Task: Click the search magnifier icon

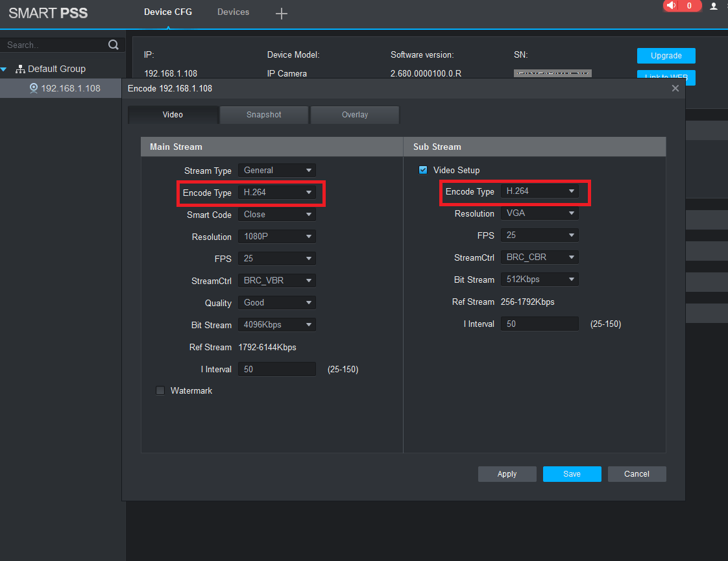Action: 114,45
